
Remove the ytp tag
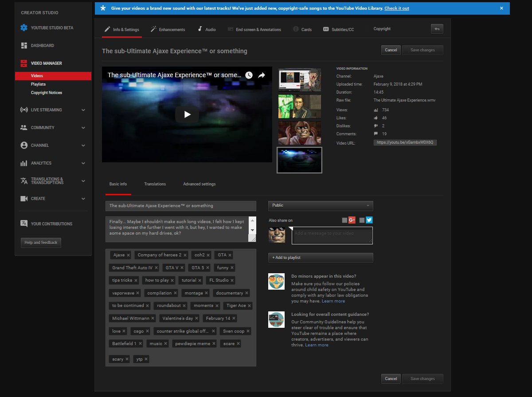tap(146, 359)
